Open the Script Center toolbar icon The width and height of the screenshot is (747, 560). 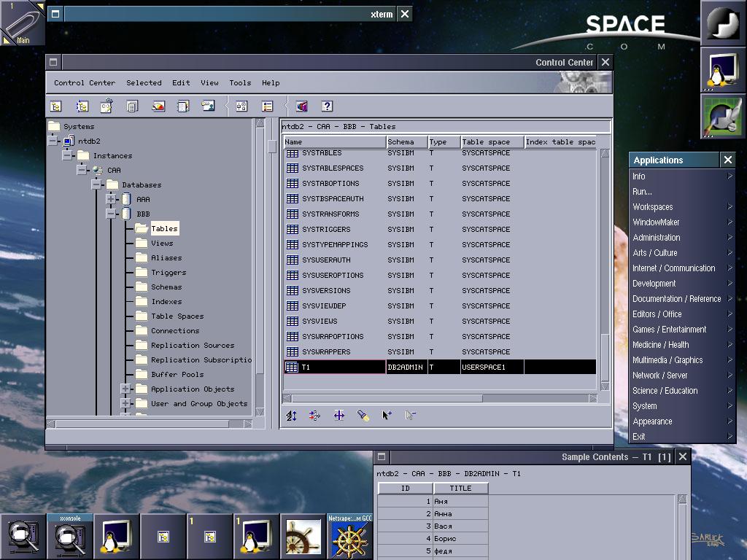[x=133, y=106]
